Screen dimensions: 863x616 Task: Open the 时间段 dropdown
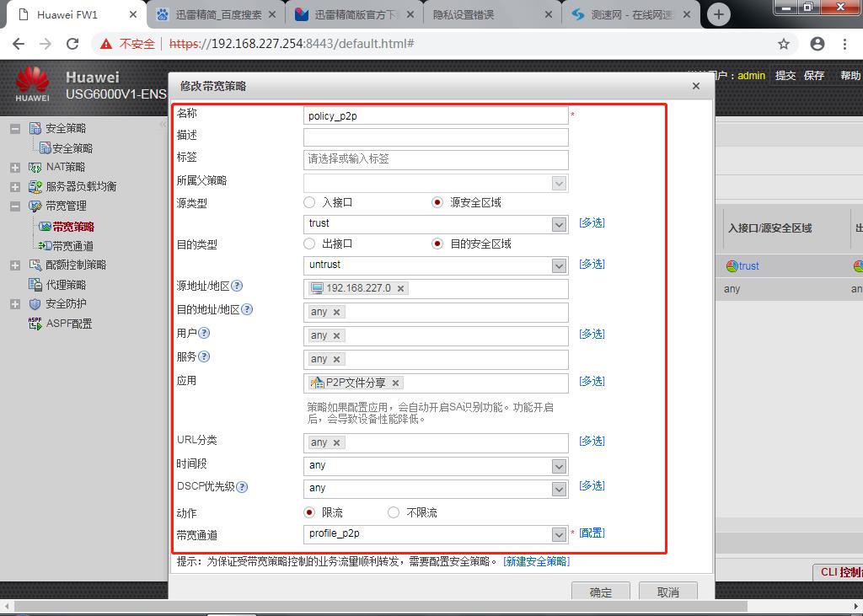click(558, 465)
